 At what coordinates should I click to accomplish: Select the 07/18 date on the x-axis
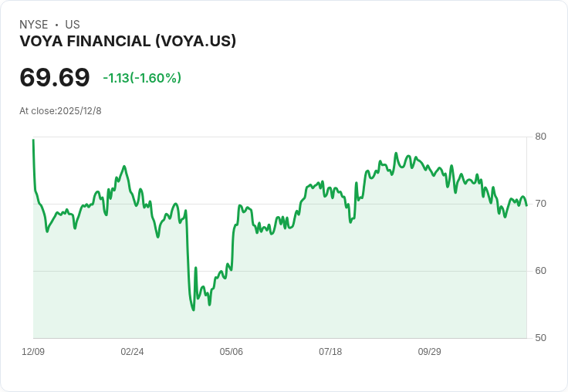coord(330,352)
